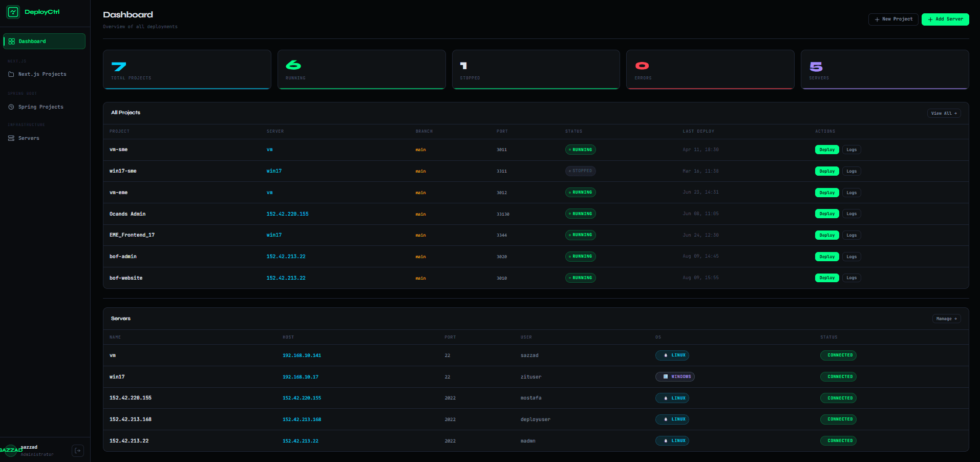Click the Stopped stat card
The height and width of the screenshot is (462, 980).
(536, 70)
